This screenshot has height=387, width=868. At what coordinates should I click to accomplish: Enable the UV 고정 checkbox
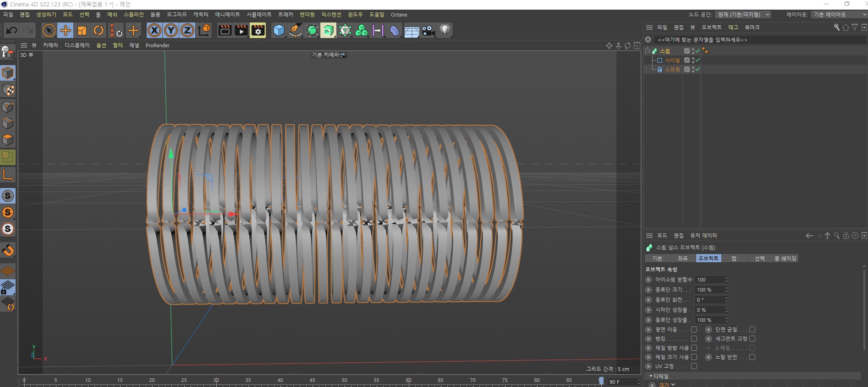[694, 366]
